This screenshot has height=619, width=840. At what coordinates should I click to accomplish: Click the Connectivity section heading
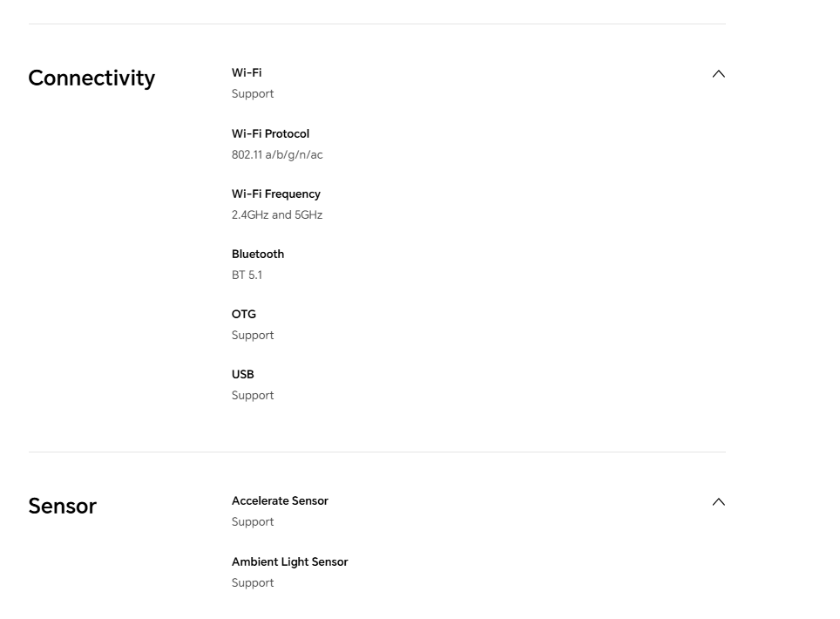91,78
